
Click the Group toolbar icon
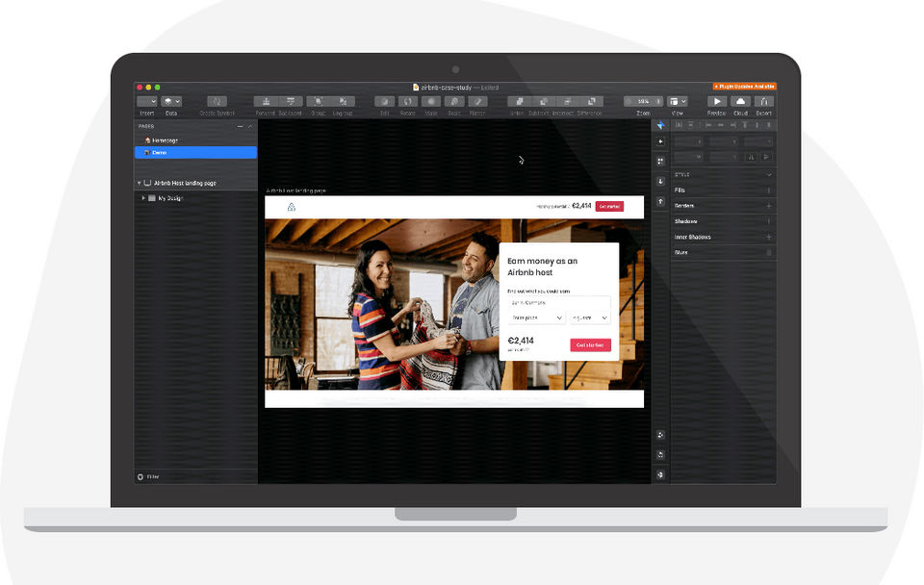coord(319,101)
